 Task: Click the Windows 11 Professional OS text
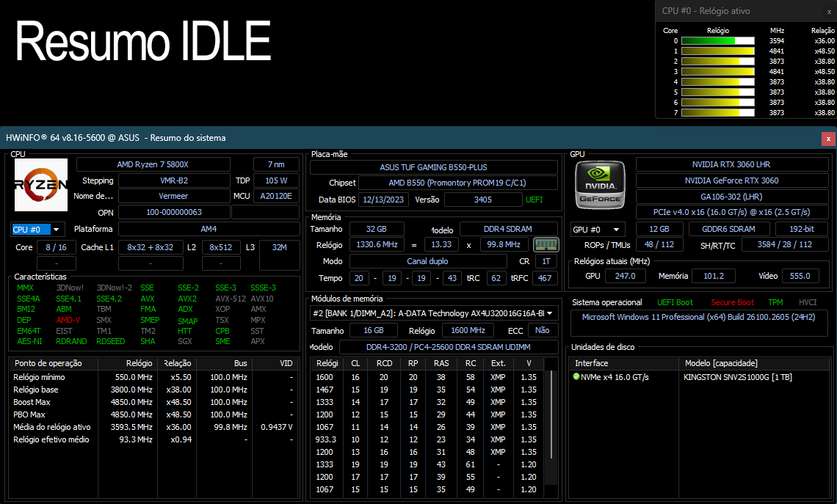click(698, 317)
